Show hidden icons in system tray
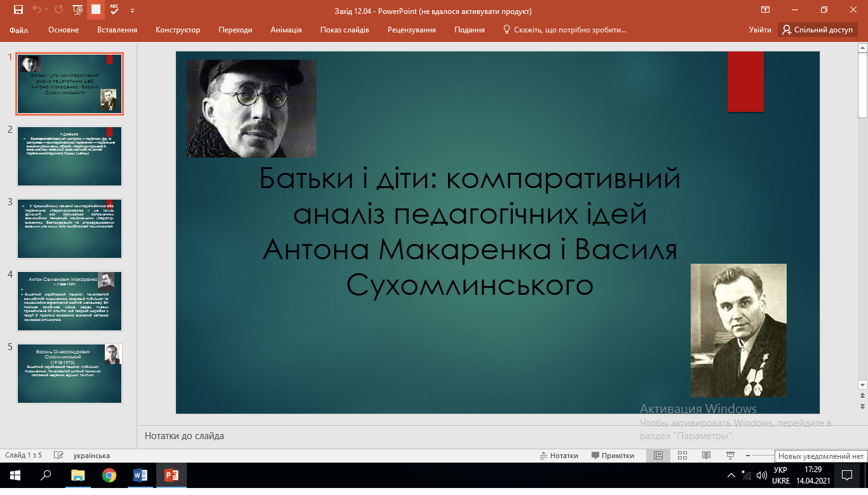This screenshot has height=495, width=868. pos(731,475)
